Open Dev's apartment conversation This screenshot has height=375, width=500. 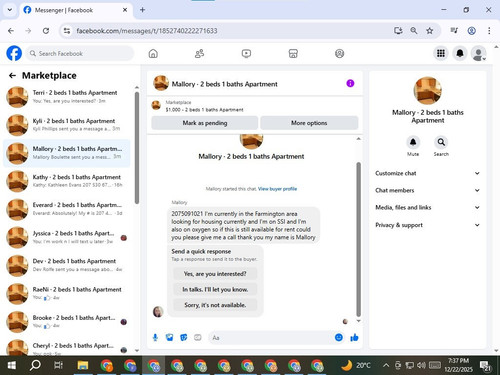tap(67, 265)
